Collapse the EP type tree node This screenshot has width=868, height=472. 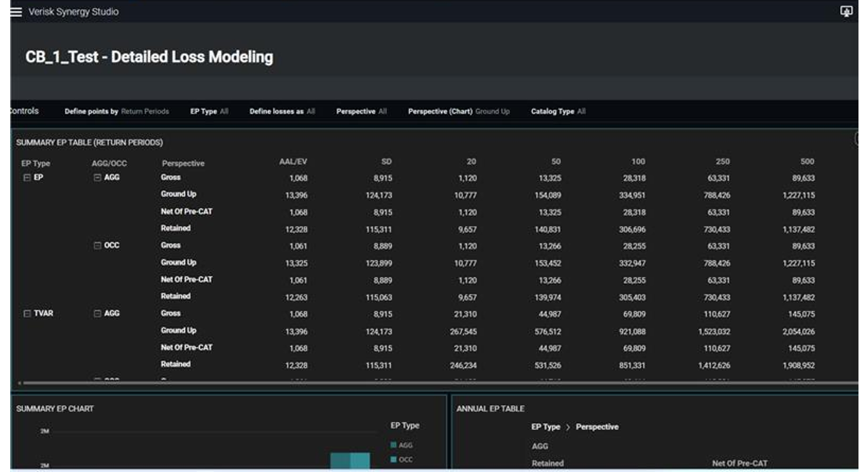[x=27, y=178]
